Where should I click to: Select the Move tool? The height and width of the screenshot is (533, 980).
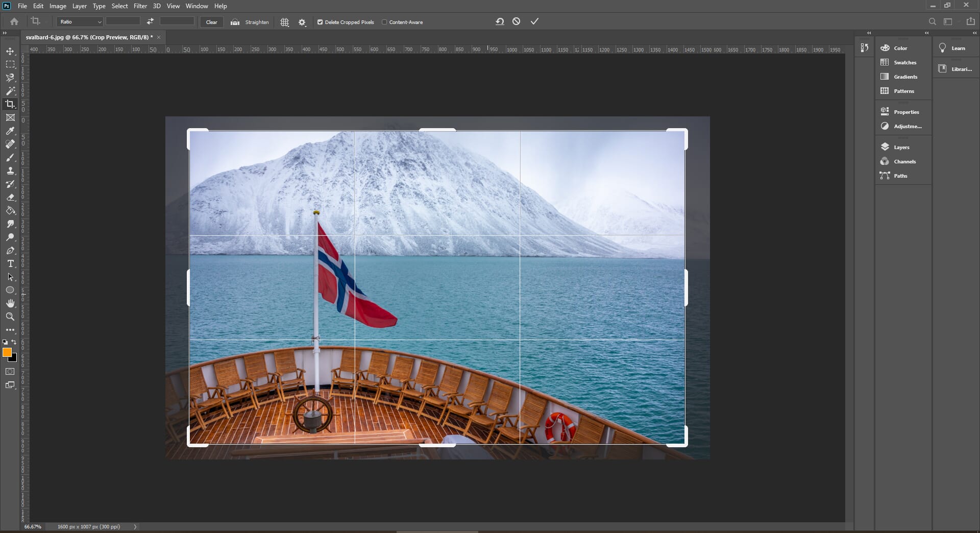(10, 51)
